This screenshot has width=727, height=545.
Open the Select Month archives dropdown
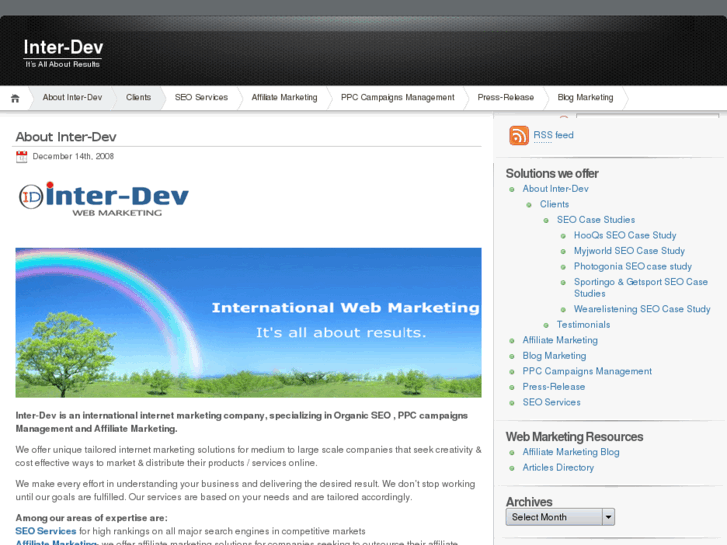point(560,517)
